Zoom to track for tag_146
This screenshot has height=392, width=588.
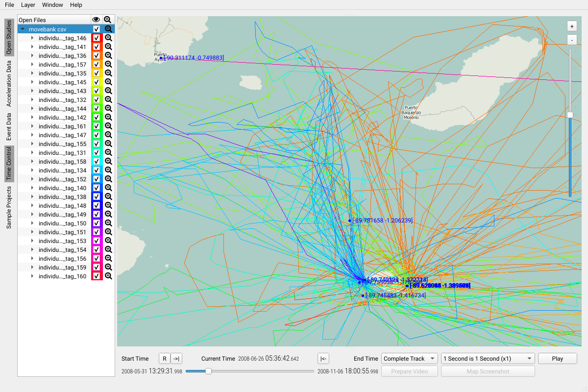108,38
